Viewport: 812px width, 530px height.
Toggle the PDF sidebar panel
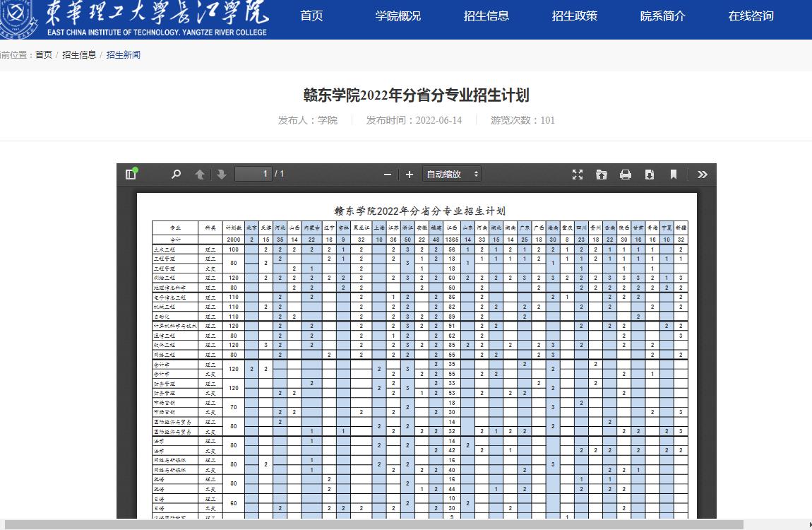tap(131, 174)
